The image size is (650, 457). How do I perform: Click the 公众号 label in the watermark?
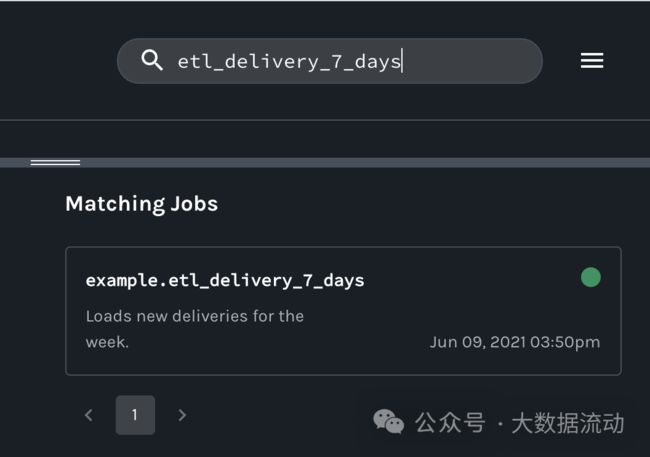(x=450, y=423)
